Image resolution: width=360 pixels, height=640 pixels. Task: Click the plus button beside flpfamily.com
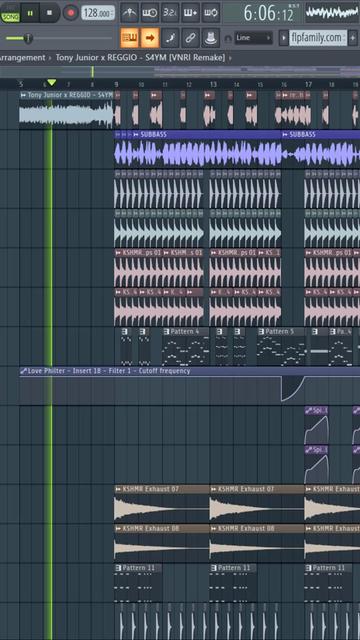point(353,38)
